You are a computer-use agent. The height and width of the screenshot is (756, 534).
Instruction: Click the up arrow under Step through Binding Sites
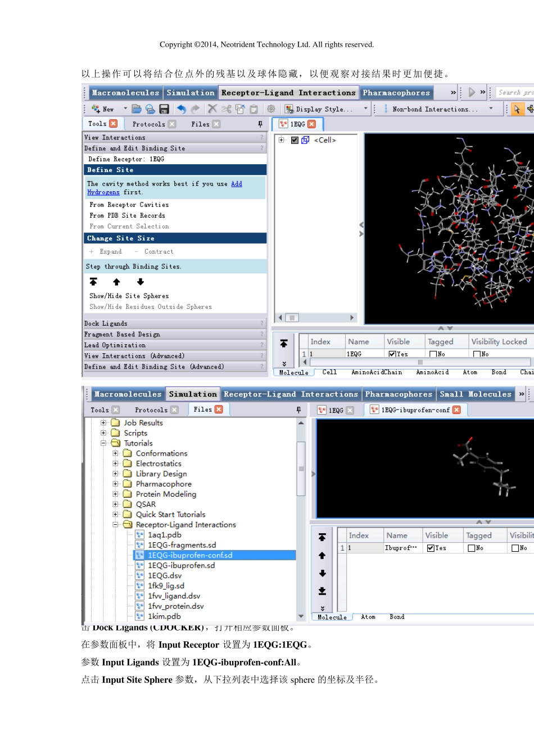click(x=116, y=282)
